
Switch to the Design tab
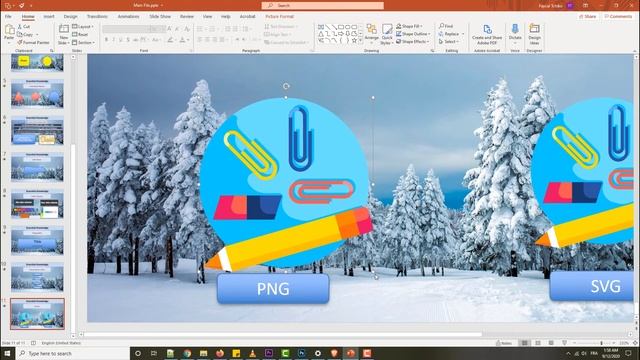(x=70, y=16)
